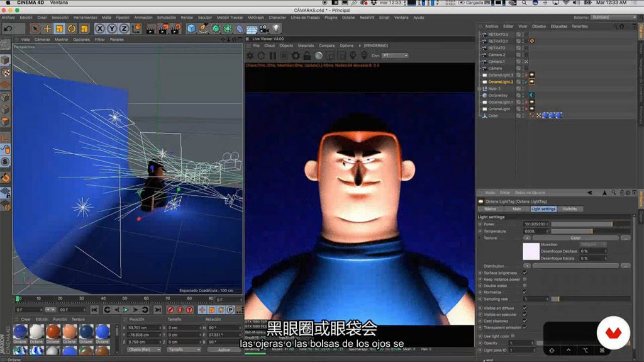
Task: Open Render Settings clapperboard gear icon
Action: tap(176, 28)
